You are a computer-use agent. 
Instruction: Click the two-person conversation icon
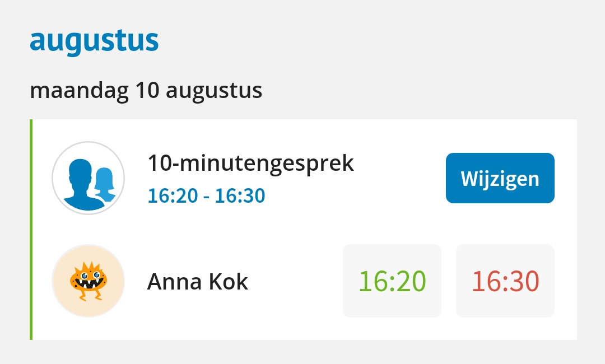[x=89, y=178]
